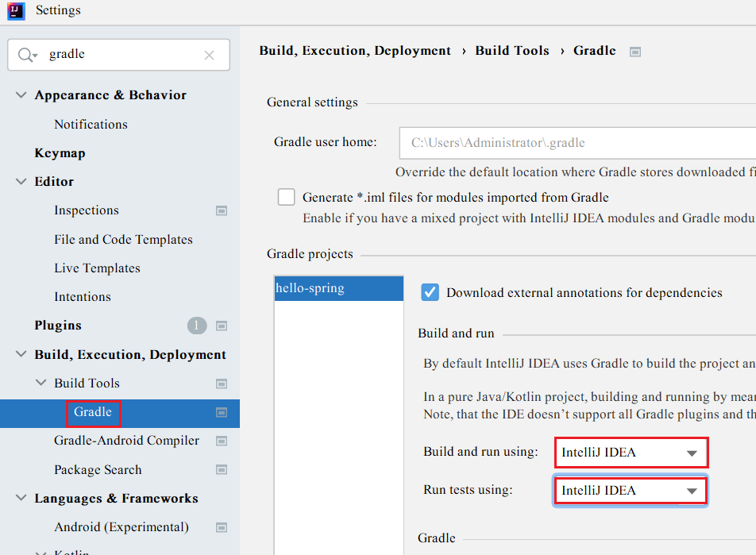Collapse the Build Tools node
Image resolution: width=756 pixels, height=555 pixels.
(x=41, y=383)
